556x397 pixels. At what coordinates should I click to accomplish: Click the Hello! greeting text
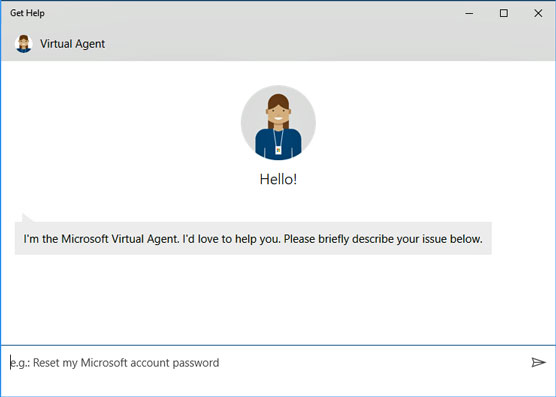[278, 179]
